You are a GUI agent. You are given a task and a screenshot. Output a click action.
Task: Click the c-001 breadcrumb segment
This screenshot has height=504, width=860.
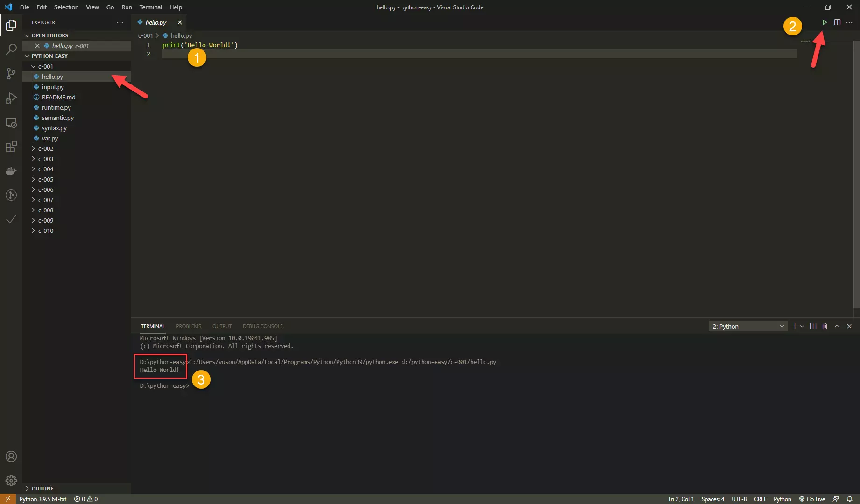[145, 35]
